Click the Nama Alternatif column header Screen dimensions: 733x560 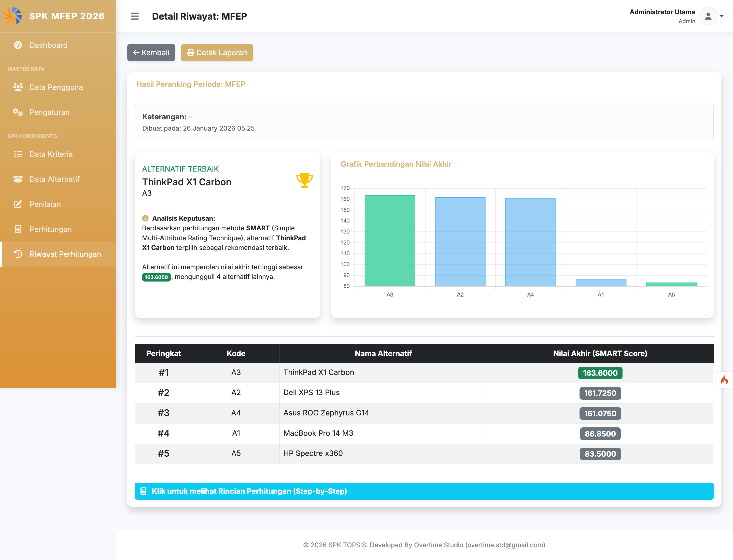(x=383, y=353)
